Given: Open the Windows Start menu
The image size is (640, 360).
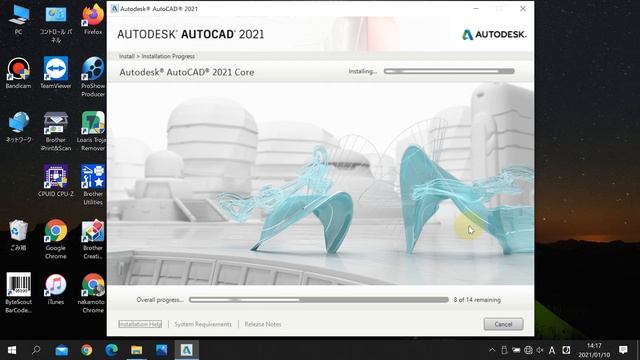Looking at the screenshot, I should click(12, 350).
